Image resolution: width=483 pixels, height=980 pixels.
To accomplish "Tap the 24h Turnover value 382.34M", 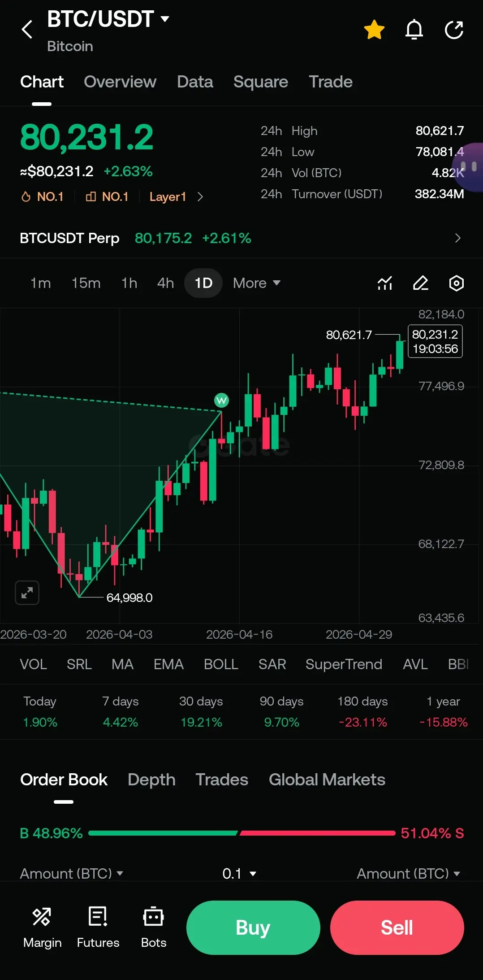I will coord(439,194).
